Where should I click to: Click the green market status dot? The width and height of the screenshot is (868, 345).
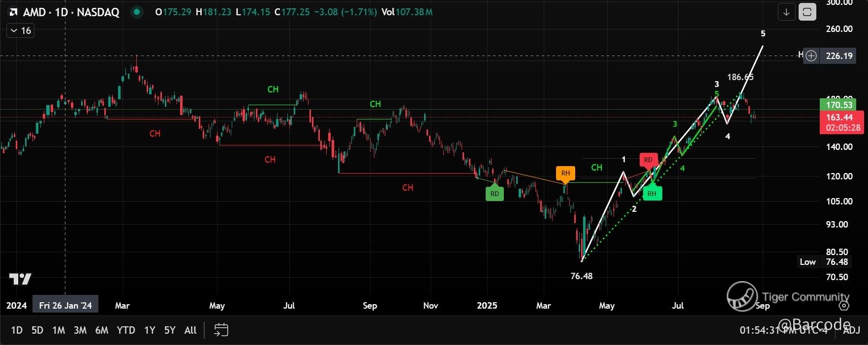(137, 12)
